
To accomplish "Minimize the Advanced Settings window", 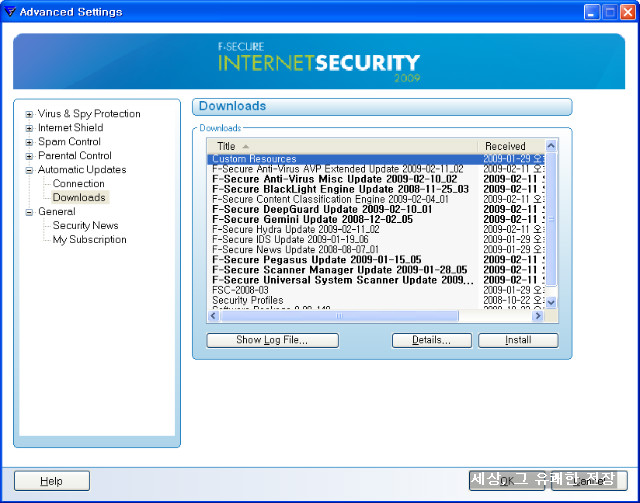I will pos(592,12).
